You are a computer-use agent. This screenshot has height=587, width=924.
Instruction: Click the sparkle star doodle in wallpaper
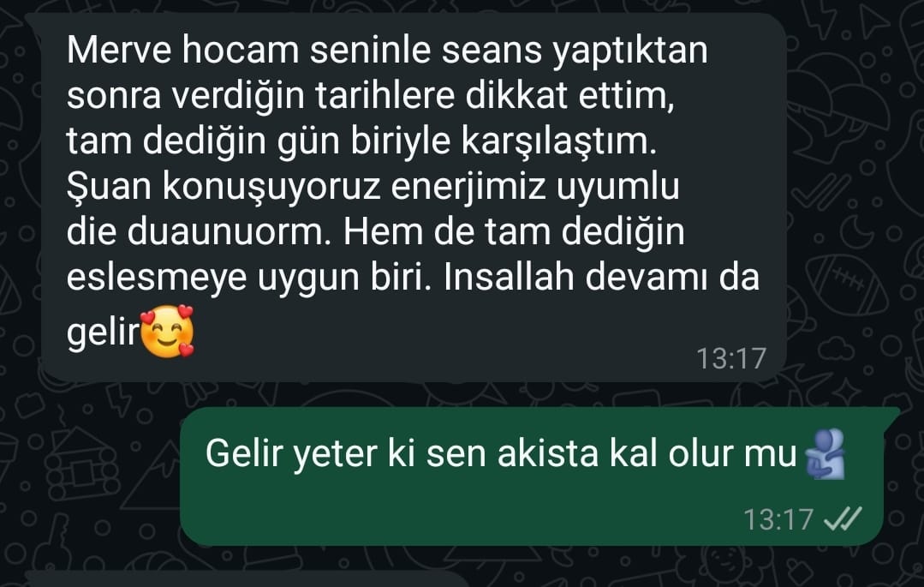(848, 392)
